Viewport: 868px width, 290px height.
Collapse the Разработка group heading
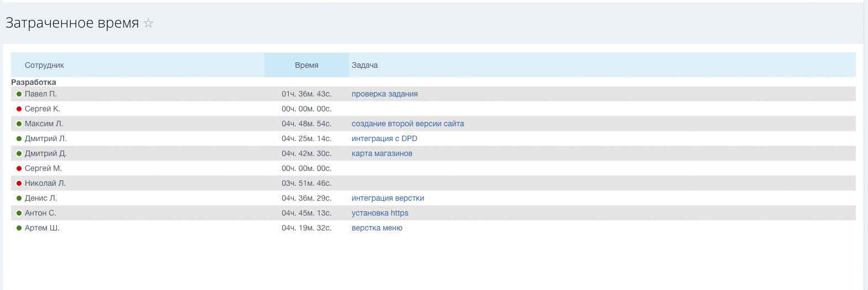[x=34, y=82]
